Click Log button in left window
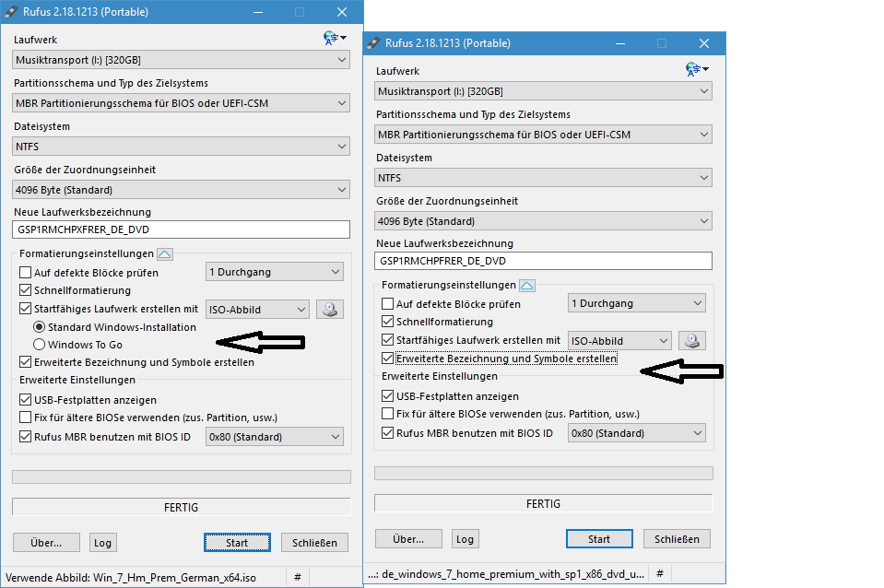This screenshot has width=884, height=588. click(x=102, y=542)
